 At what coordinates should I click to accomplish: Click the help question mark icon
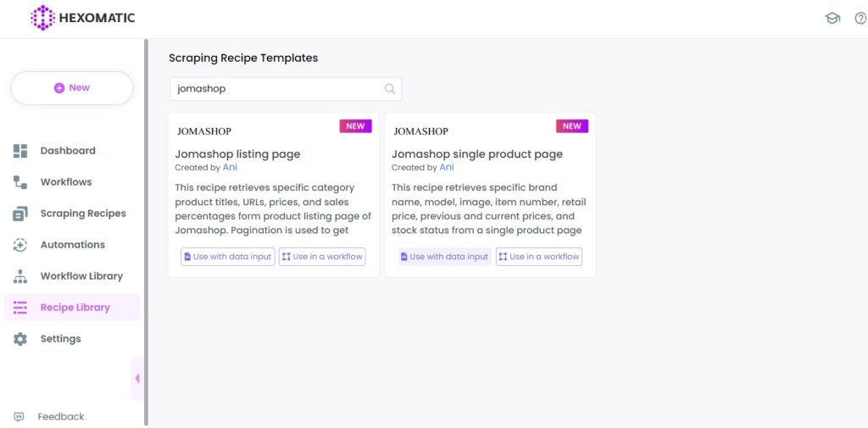click(860, 19)
